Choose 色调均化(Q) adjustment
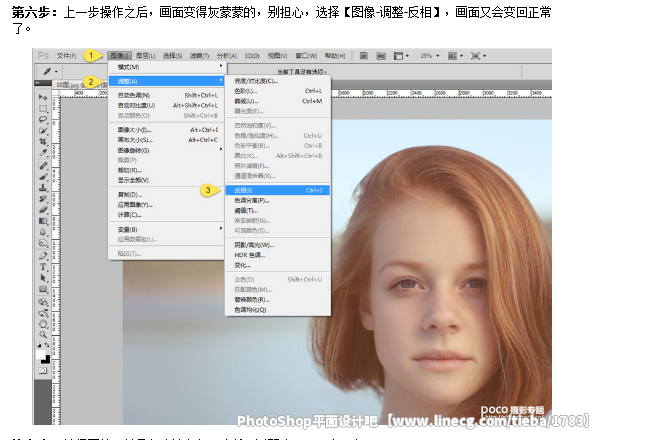645x440 pixels. tap(278, 310)
